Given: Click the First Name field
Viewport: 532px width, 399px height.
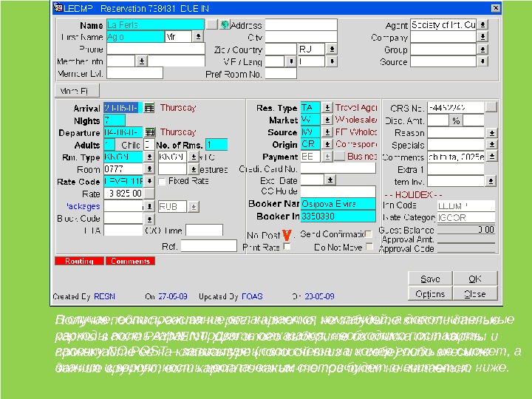Looking at the screenshot, I should pos(135,37).
